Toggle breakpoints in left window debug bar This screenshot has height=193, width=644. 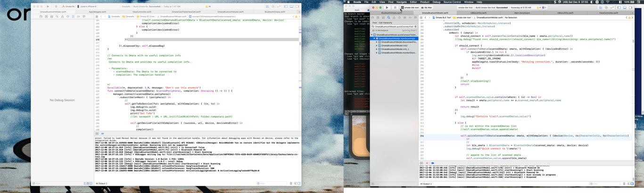point(103,134)
